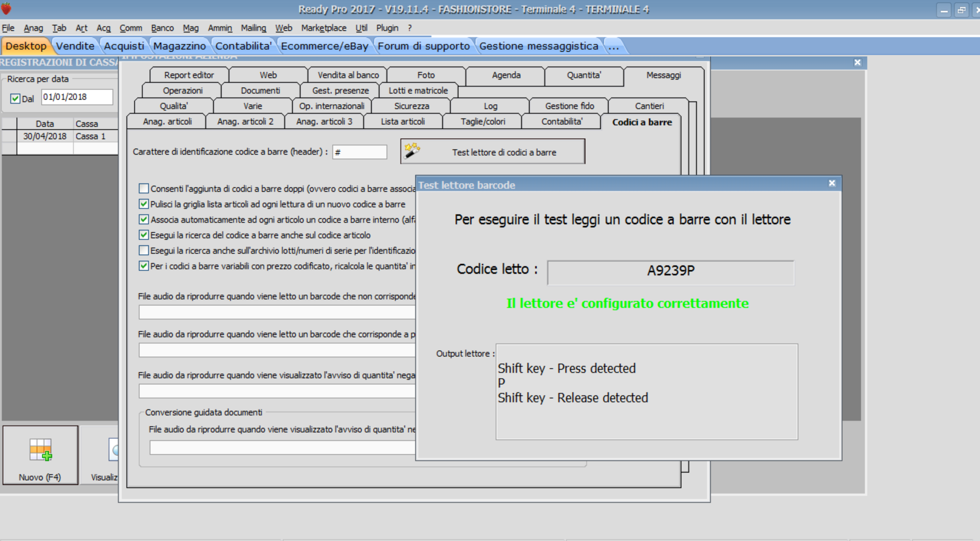This screenshot has width=980, height=541.
Task: Switch to the Acquisti main tab
Action: pos(124,46)
